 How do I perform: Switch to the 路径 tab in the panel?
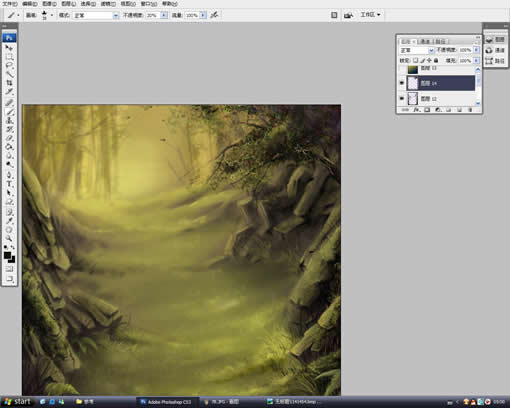[x=440, y=41]
